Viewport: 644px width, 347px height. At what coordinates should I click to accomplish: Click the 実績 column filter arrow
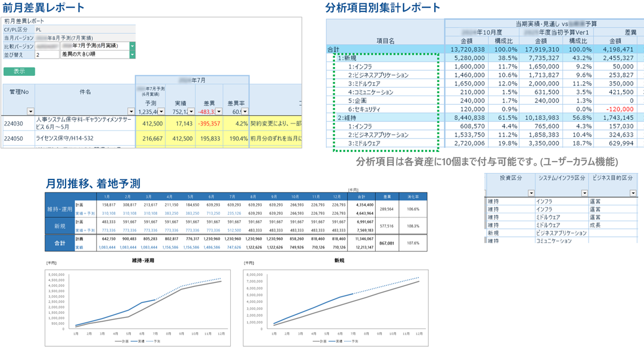191,111
